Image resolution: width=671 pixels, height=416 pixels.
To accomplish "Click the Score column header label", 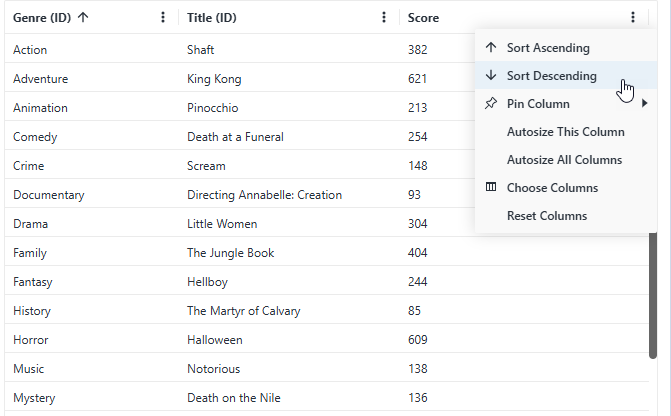I will pos(423,17).
